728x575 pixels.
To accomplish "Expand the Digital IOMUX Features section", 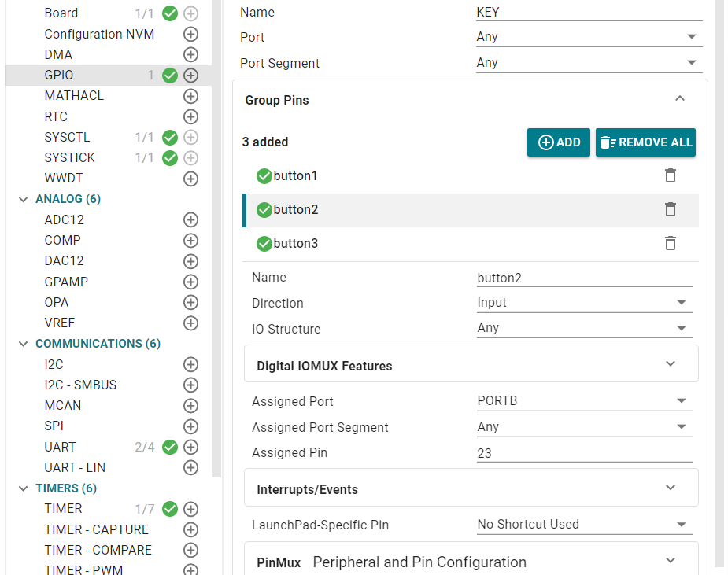I will coord(671,364).
